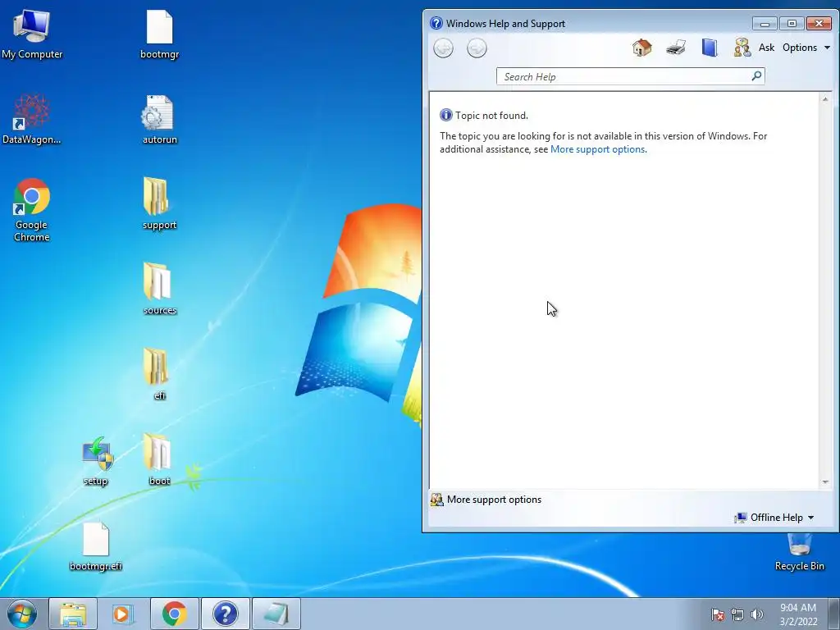Maximize the Help and Support window
This screenshot has height=630, width=840.
click(x=792, y=24)
